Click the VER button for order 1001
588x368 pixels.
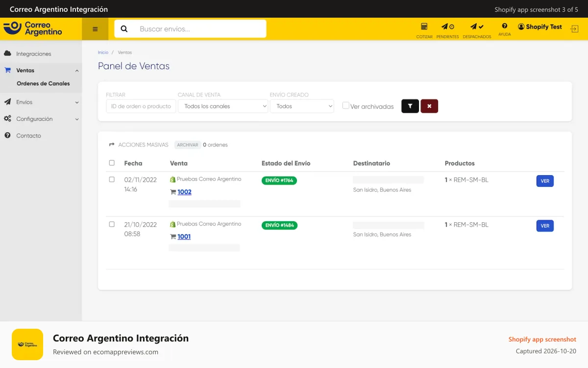click(x=545, y=226)
